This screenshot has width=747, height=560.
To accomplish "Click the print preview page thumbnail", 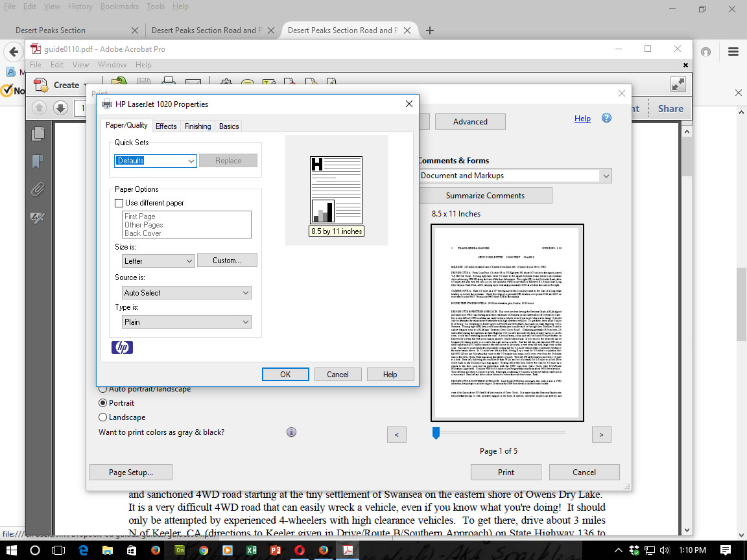I will (507, 323).
